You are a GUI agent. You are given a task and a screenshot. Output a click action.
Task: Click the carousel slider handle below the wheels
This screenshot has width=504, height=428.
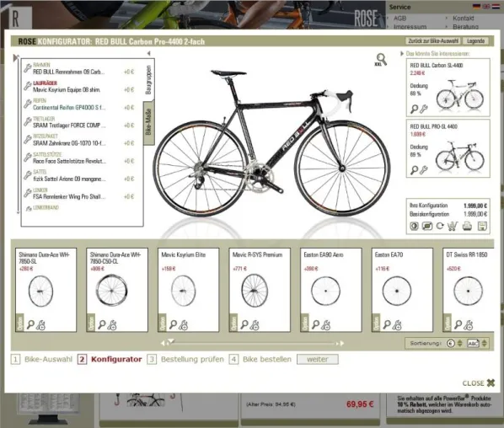[171, 341]
